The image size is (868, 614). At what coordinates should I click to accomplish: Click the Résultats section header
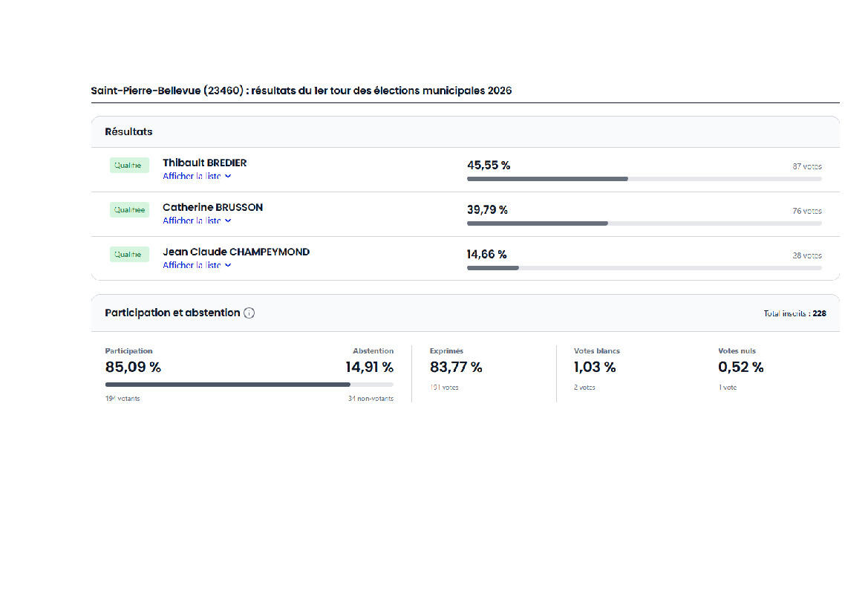coord(128,132)
